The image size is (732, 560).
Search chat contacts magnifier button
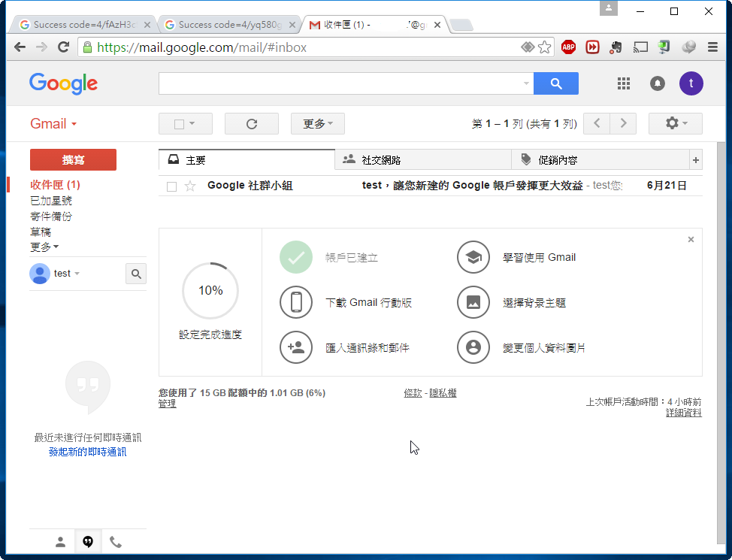coord(136,274)
